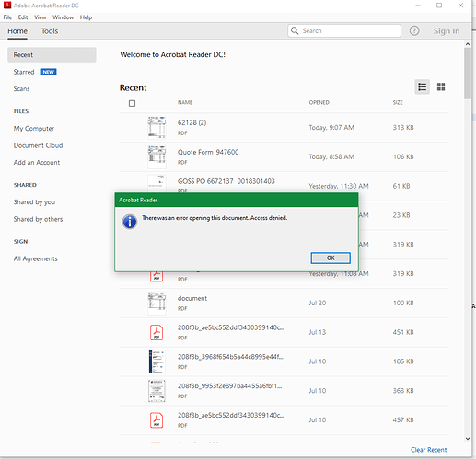Open the Window menu
The height and width of the screenshot is (459, 476).
(63, 17)
